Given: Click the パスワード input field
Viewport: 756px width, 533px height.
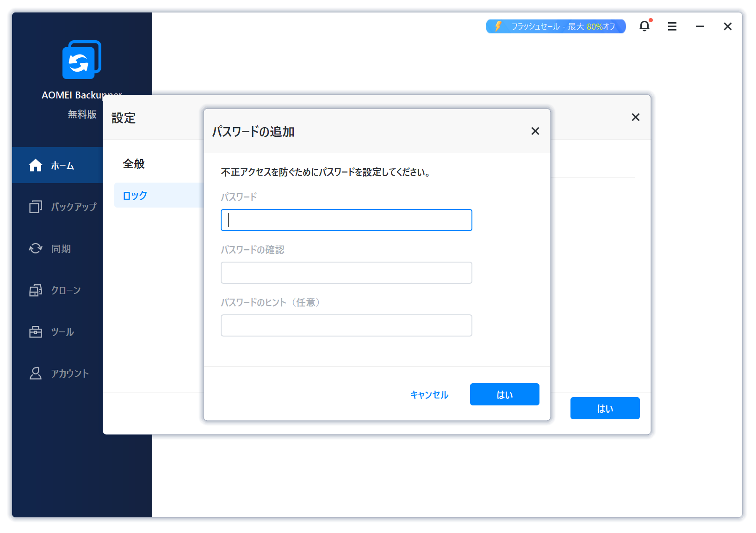Looking at the screenshot, I should point(346,220).
